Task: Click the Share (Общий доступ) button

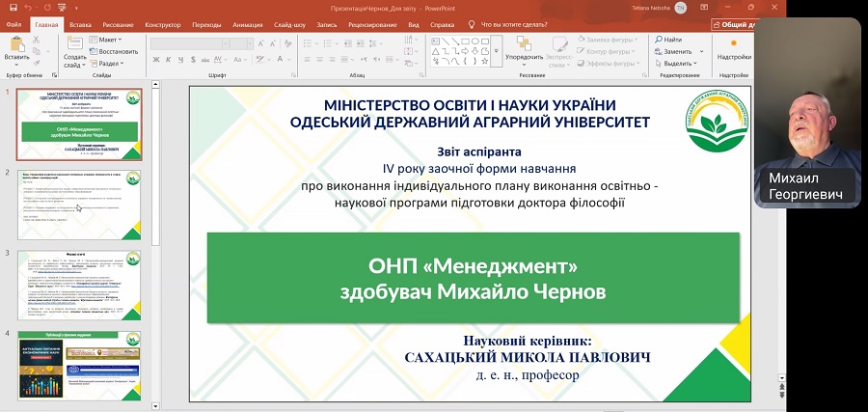Action: (733, 24)
